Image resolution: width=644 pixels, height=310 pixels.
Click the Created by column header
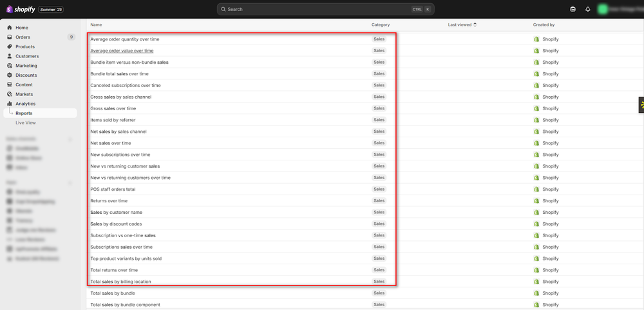544,24
